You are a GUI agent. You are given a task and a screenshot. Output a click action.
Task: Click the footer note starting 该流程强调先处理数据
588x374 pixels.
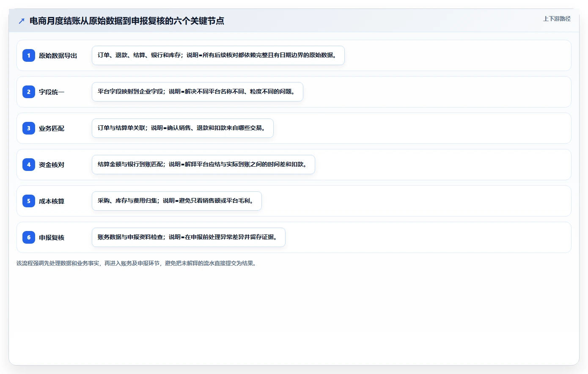tap(137, 263)
